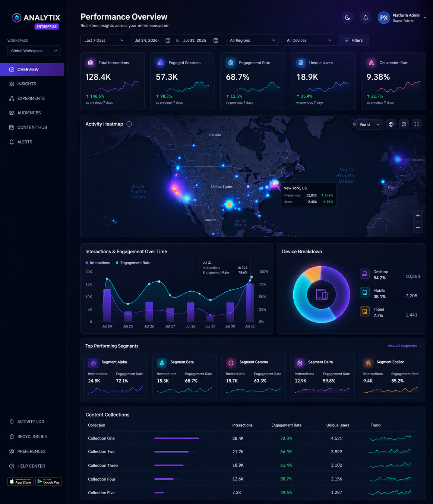Viewport: 433px width, 504px height.
Task: Open All Devices dropdown
Action: click(309, 40)
